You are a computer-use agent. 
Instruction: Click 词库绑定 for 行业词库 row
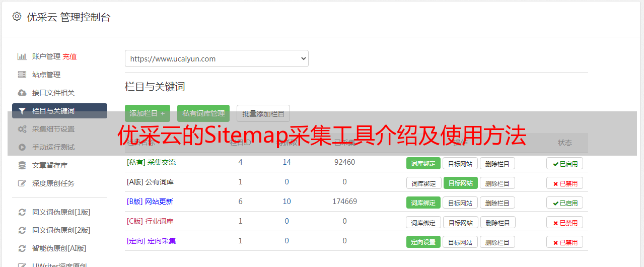tap(423, 222)
